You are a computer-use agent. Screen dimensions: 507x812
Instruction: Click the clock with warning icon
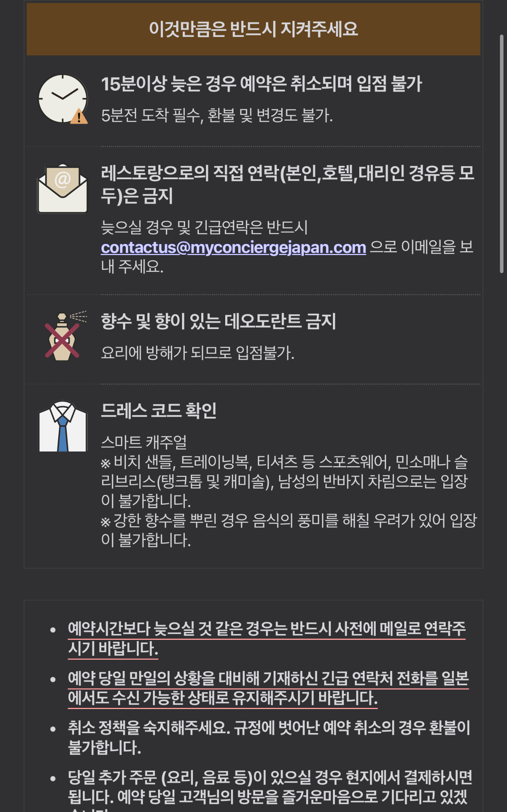pyautogui.click(x=63, y=99)
